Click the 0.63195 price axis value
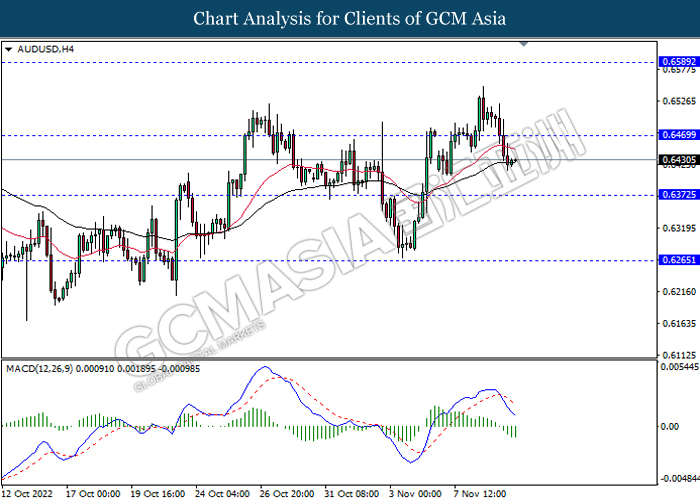Image resolution: width=700 pixels, height=500 pixels. coord(679,229)
